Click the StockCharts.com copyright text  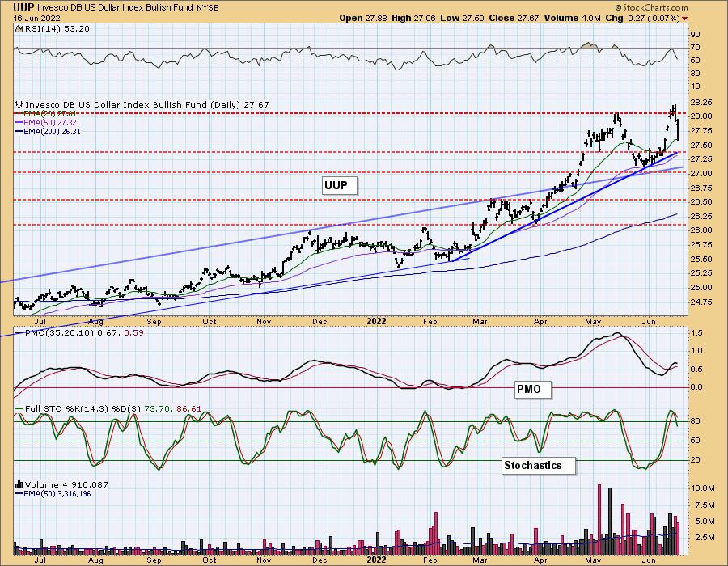(651, 8)
